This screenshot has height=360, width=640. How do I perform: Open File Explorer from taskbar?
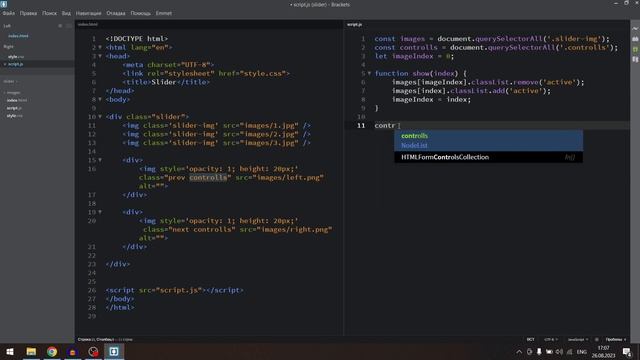click(x=31, y=351)
